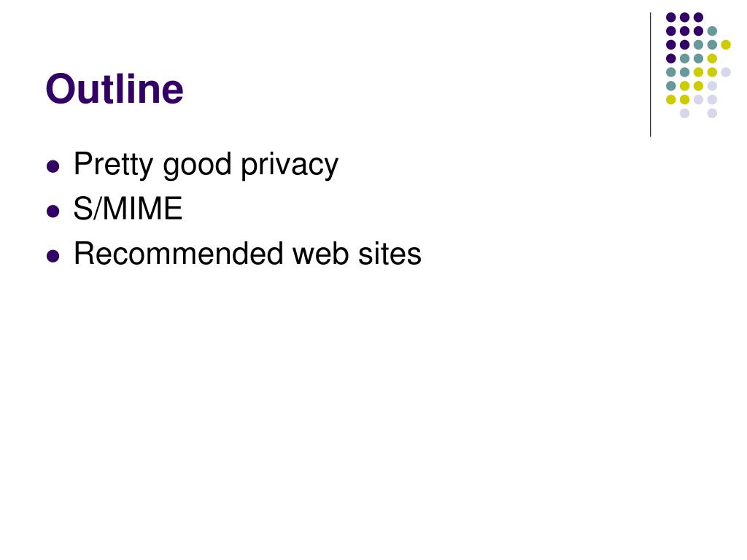Click the yellow dot ending the third row
Viewport: 747px width, 560px height.
(726, 44)
